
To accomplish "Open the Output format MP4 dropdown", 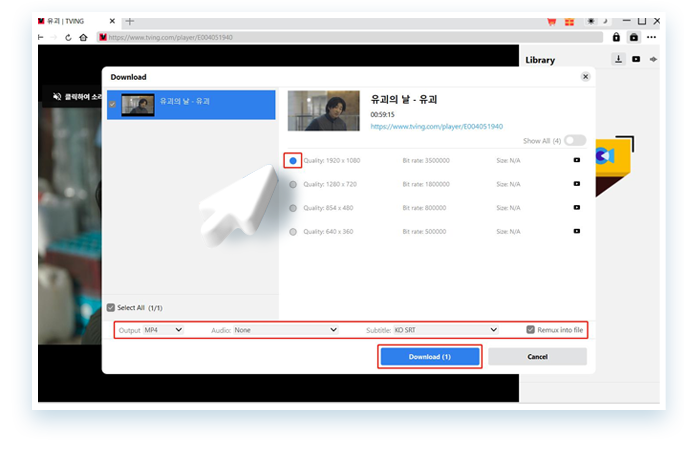I will (163, 330).
